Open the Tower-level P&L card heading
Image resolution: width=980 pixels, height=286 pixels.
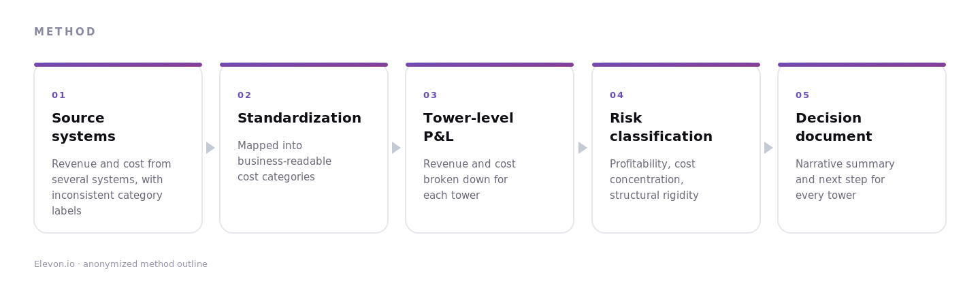point(468,127)
